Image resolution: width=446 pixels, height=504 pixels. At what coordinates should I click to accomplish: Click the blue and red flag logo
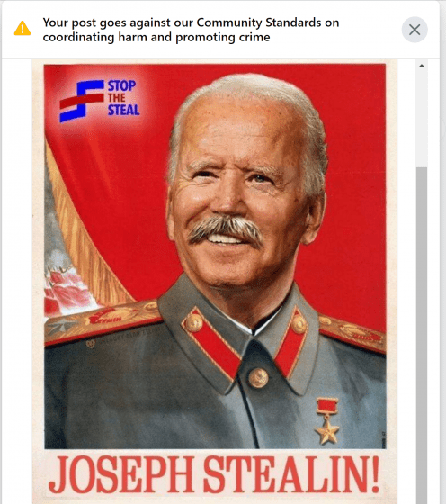click(82, 101)
